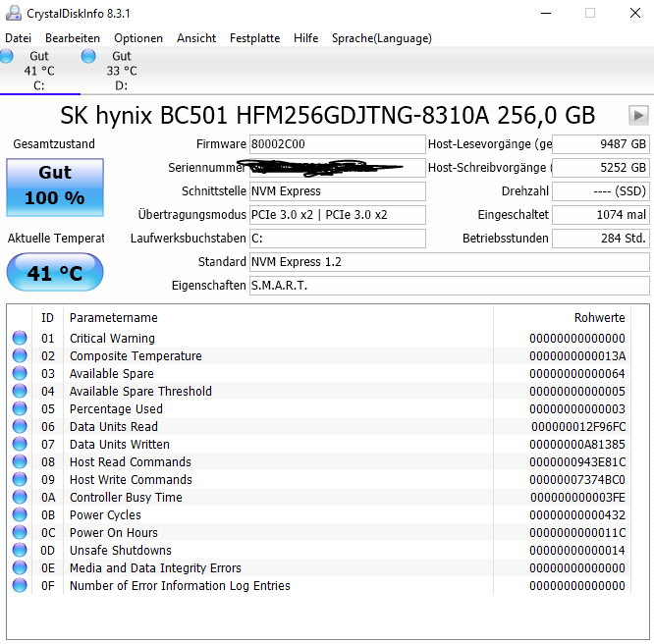Viewport: 654px width, 644px height.
Task: Click the ID column header
Action: [x=47, y=318]
